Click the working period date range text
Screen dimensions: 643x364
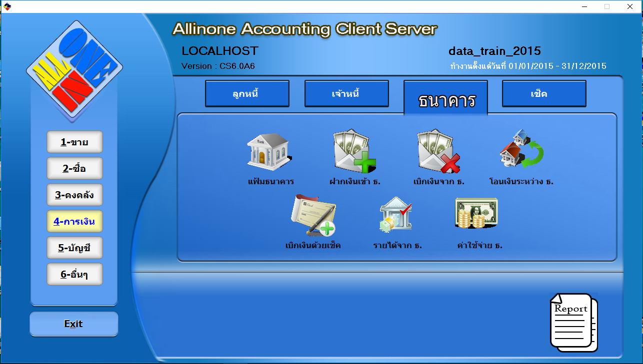coord(528,66)
